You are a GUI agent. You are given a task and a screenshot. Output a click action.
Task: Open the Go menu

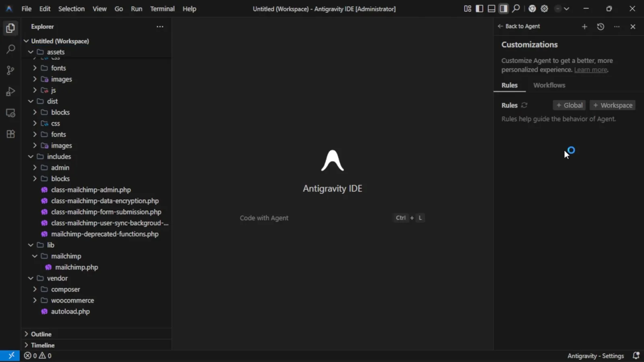(x=119, y=8)
